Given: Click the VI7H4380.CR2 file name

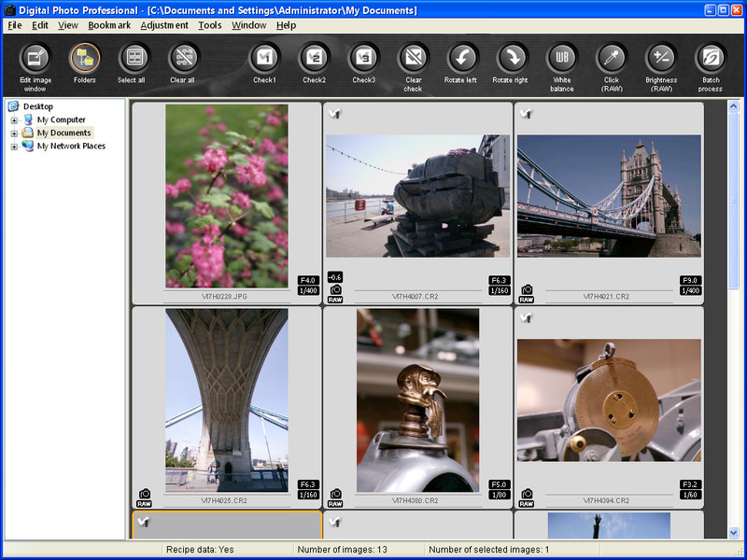Looking at the screenshot, I should pyautogui.click(x=415, y=500).
